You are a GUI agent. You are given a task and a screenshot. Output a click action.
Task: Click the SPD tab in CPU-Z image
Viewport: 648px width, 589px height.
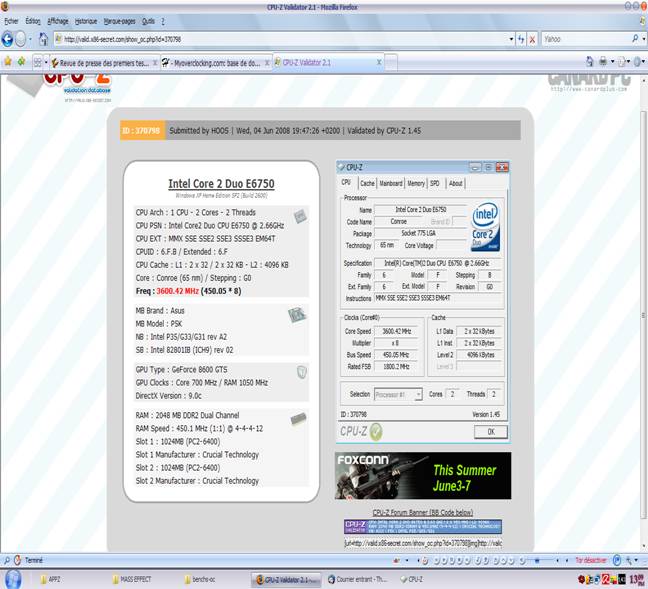(x=435, y=183)
